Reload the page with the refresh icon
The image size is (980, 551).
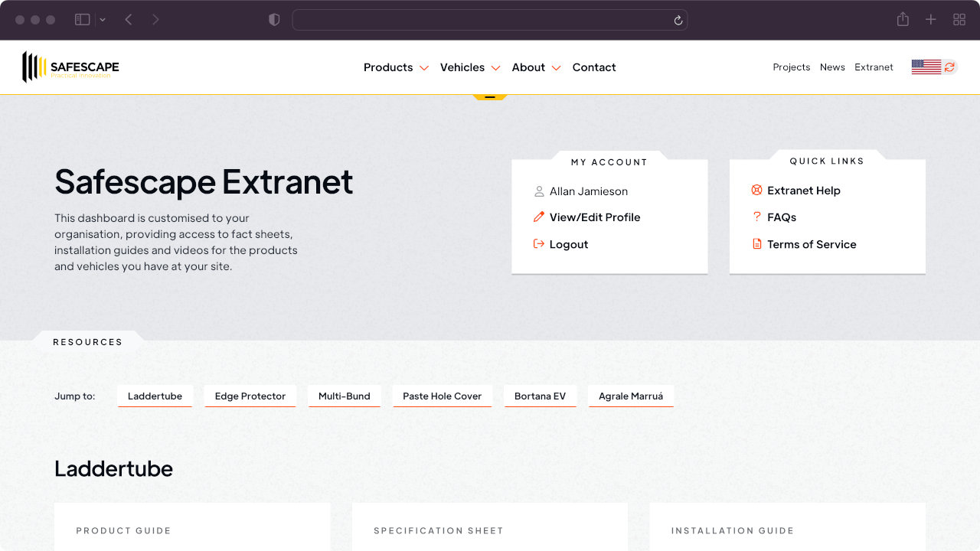(x=678, y=21)
